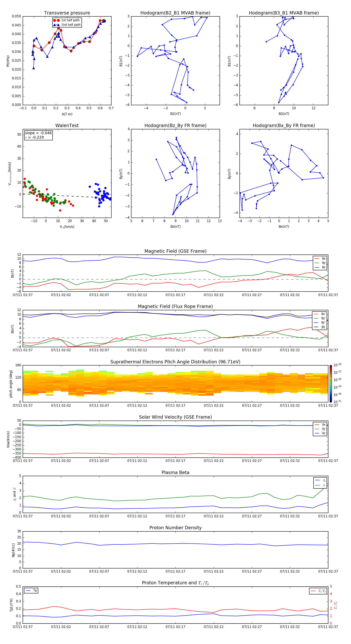351x644 pixels.
Task: Click the blue Bz line in GSE plot
Action: tap(175, 260)
